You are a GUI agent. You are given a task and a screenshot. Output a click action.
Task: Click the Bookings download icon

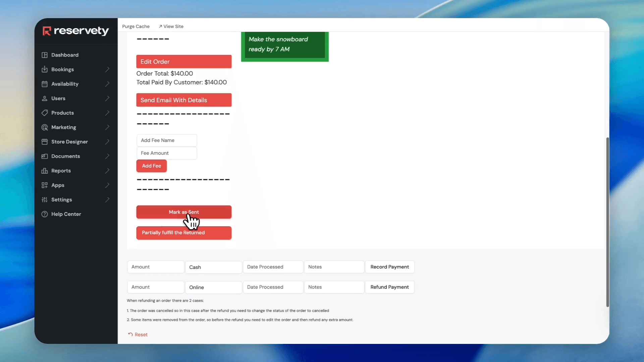(44, 69)
